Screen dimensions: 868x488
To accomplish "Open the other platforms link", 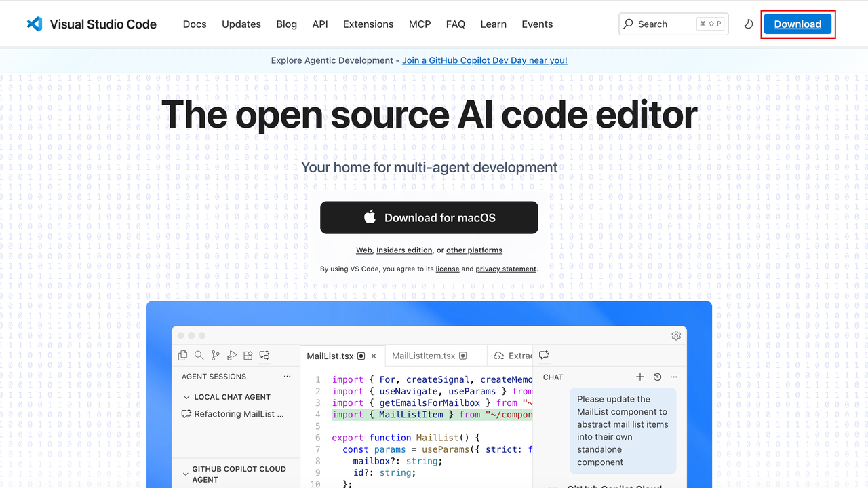I will click(x=474, y=250).
